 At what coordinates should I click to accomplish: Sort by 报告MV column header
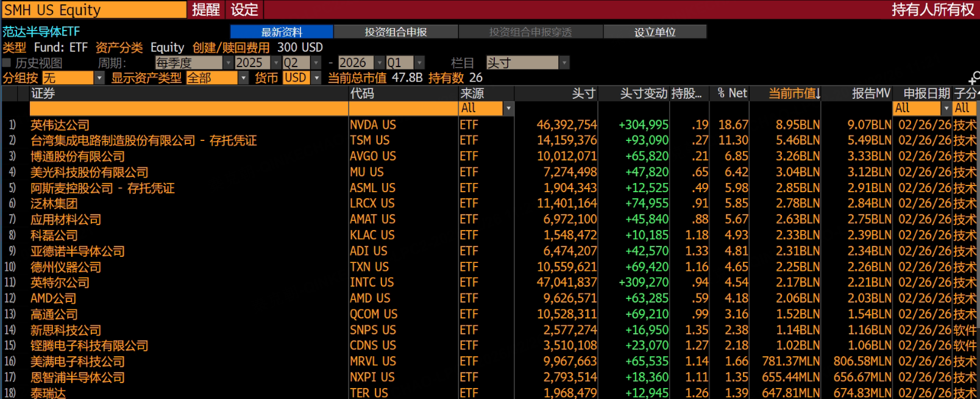click(871, 93)
